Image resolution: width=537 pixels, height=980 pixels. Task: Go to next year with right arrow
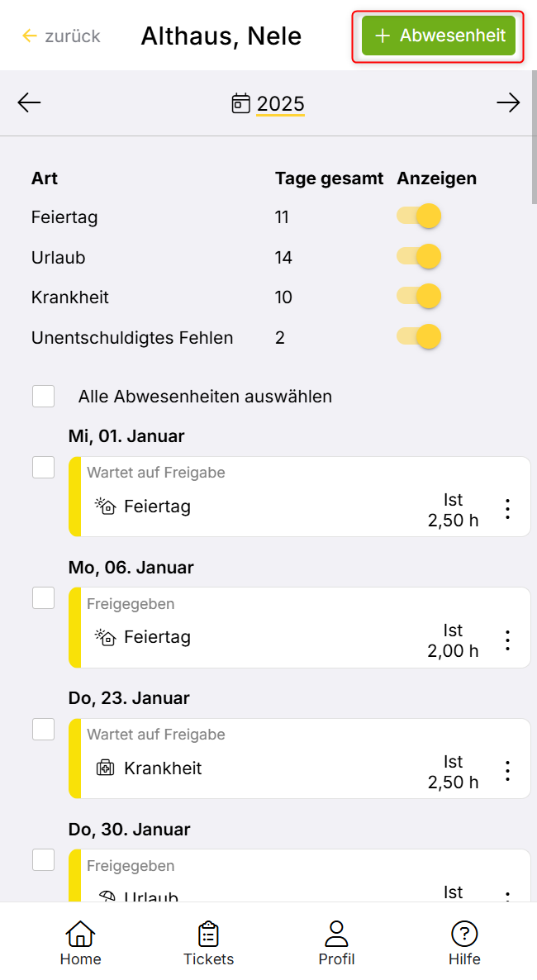coord(508,102)
